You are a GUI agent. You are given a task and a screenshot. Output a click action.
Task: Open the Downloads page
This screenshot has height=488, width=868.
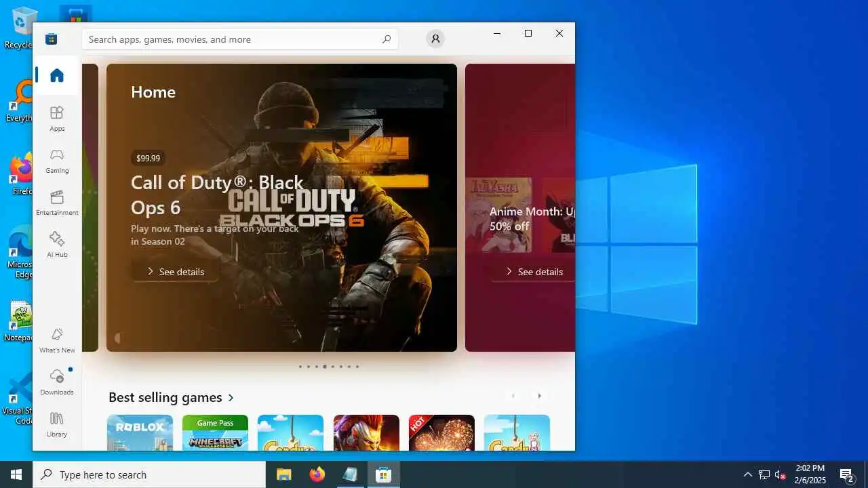pos(57,382)
